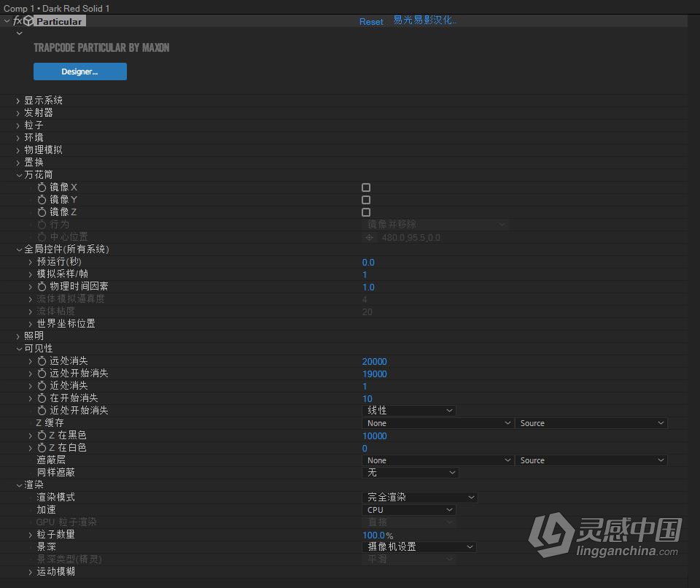Click the 物理时间因素 value 1.0
Screen dimensions: 700x588
[x=368, y=287]
